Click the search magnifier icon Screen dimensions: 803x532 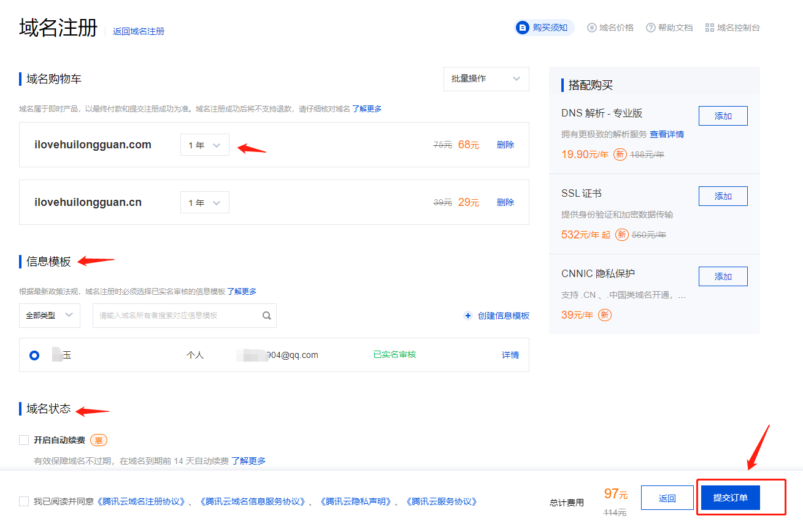click(267, 316)
